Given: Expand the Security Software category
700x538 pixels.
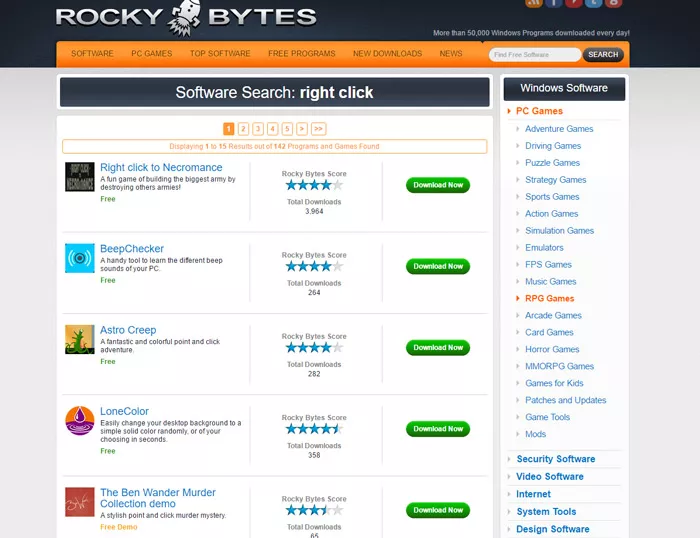Looking at the screenshot, I should point(556,459).
